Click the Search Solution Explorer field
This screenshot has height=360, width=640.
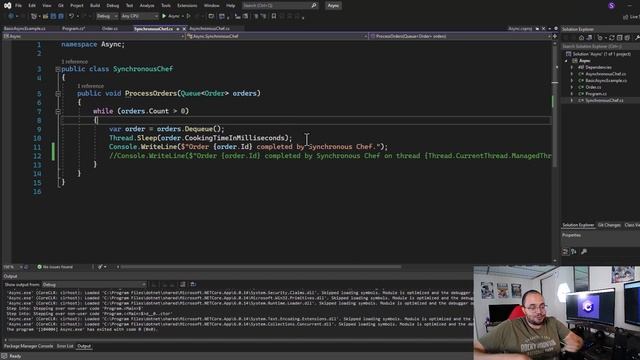point(600,47)
